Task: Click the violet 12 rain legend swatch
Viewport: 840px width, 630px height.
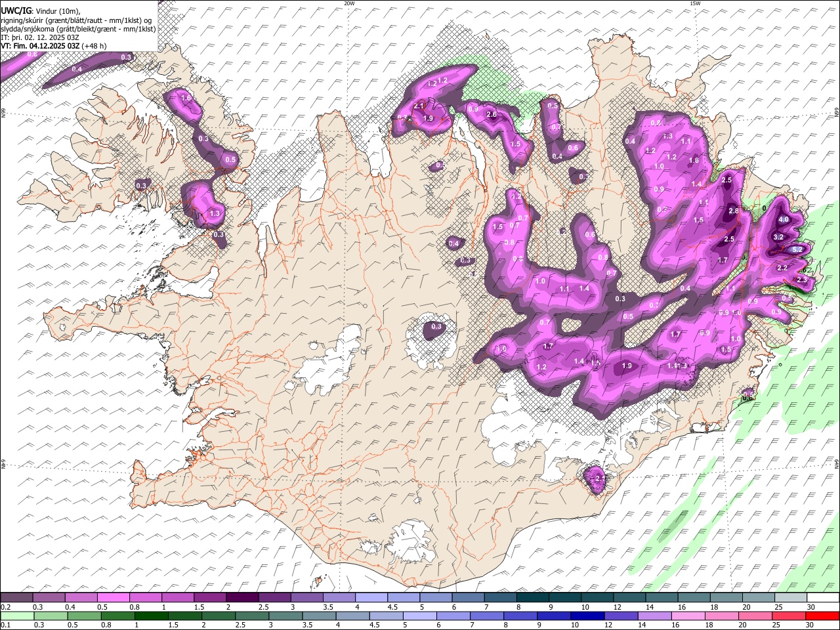Action: pos(621,616)
